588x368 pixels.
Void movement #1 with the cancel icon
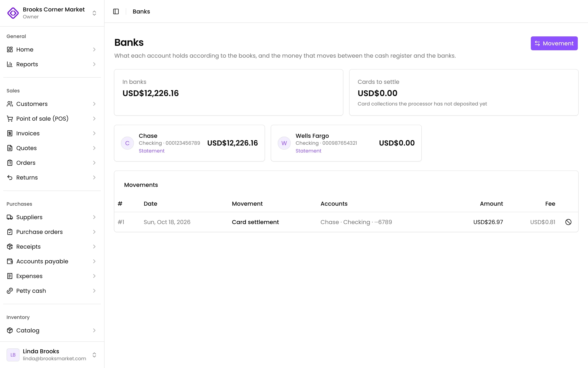pos(568,222)
